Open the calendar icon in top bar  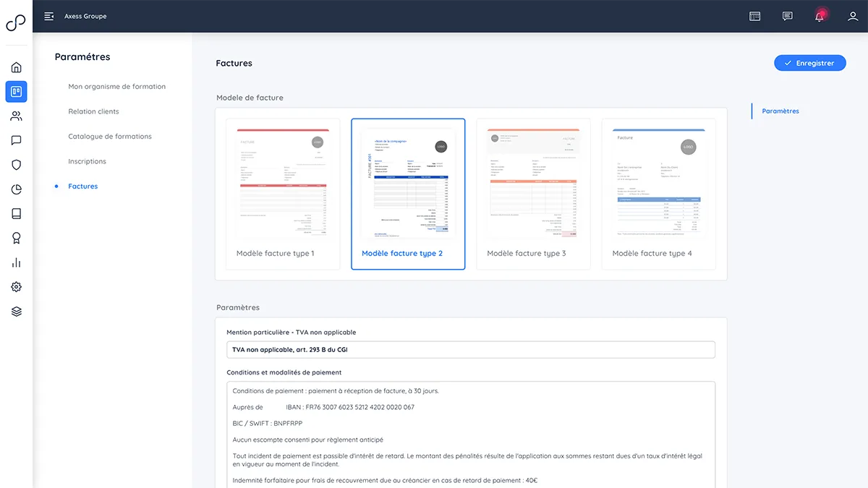click(x=755, y=16)
